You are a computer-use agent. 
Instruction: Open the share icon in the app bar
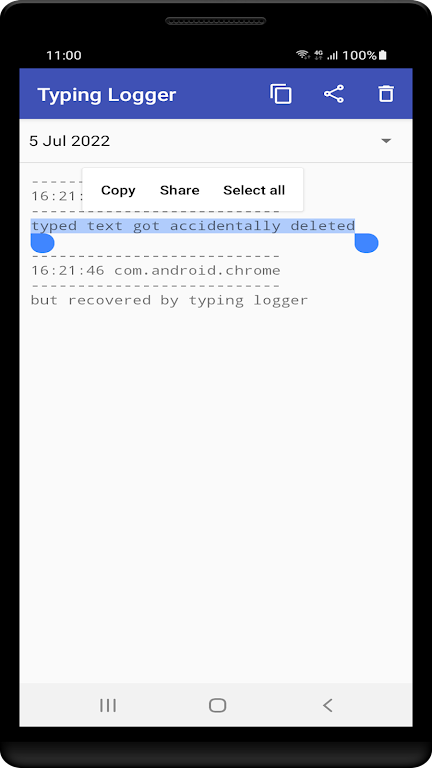click(334, 94)
